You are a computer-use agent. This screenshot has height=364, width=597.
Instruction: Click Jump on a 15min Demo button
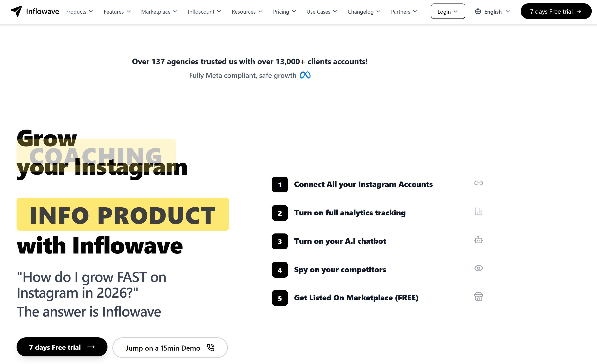[x=170, y=348]
